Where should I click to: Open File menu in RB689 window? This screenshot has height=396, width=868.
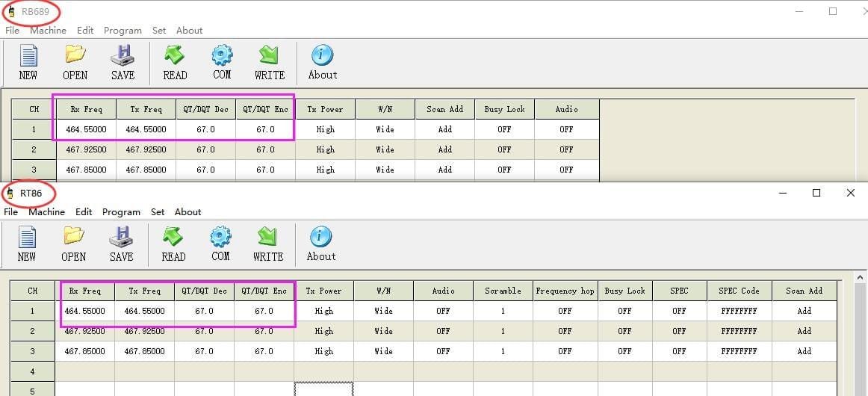coord(12,31)
